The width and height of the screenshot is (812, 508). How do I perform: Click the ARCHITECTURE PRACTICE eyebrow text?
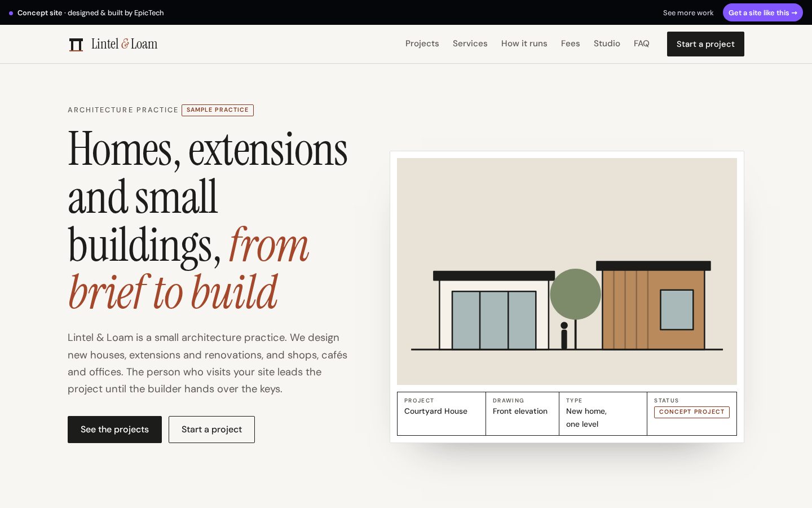[123, 110]
